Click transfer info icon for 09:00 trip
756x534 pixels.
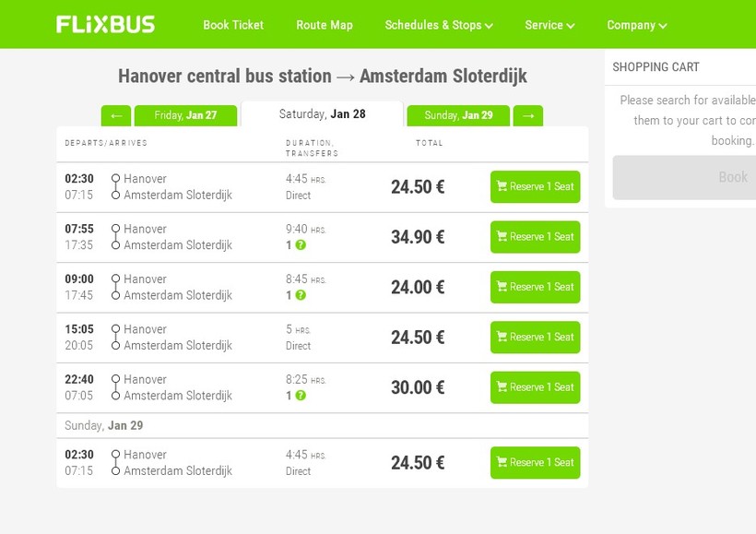(301, 295)
